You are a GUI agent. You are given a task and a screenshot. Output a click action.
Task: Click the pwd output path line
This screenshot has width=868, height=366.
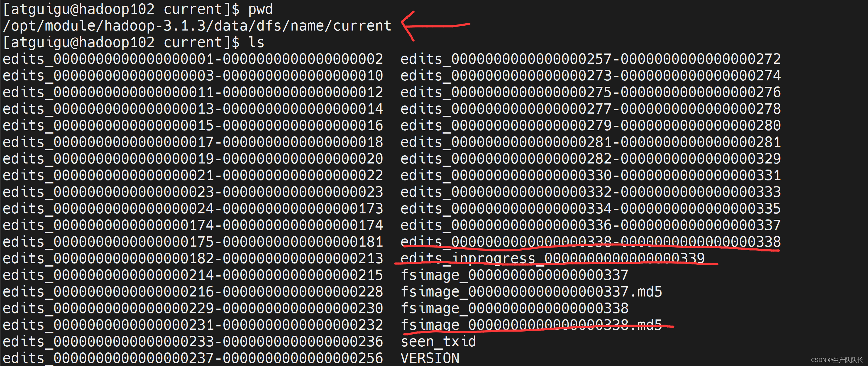click(x=197, y=26)
